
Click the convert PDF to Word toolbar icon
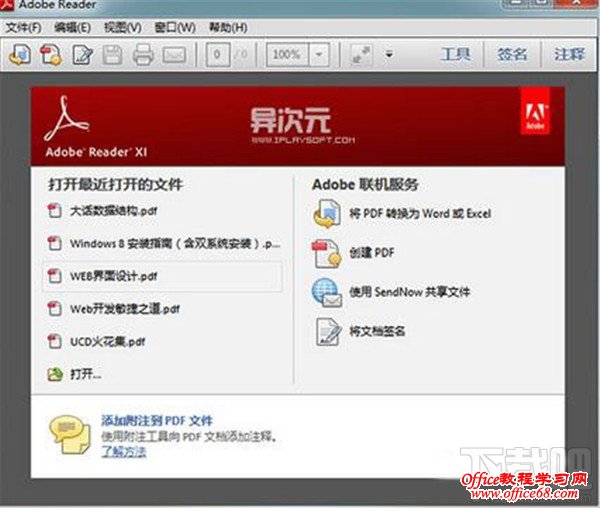20,55
